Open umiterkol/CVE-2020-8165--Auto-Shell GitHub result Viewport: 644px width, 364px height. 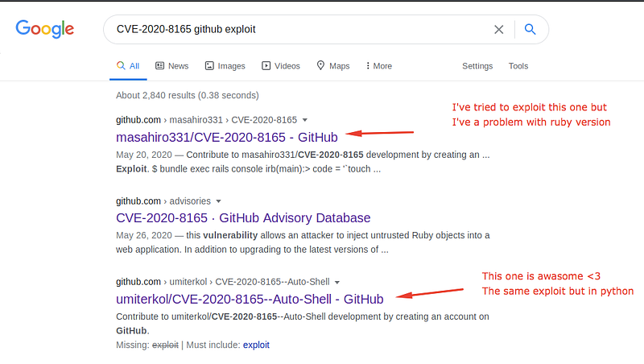(250, 299)
